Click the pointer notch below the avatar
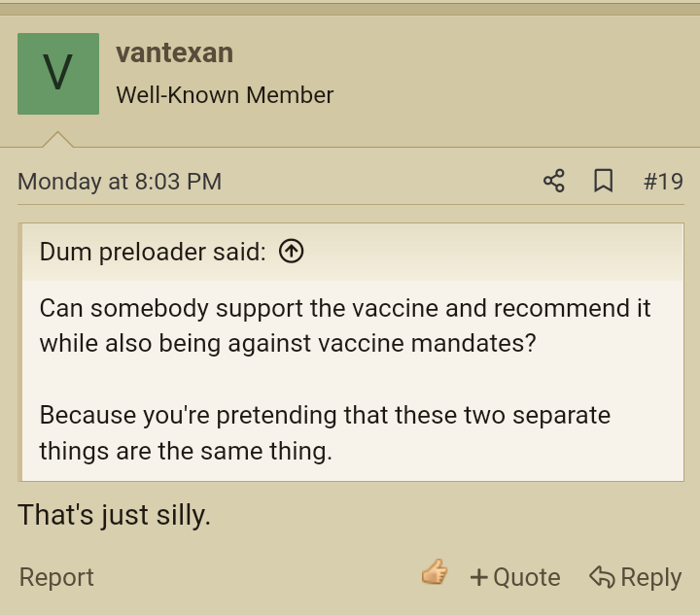Screen dimensions: 700x615 pos(58,140)
